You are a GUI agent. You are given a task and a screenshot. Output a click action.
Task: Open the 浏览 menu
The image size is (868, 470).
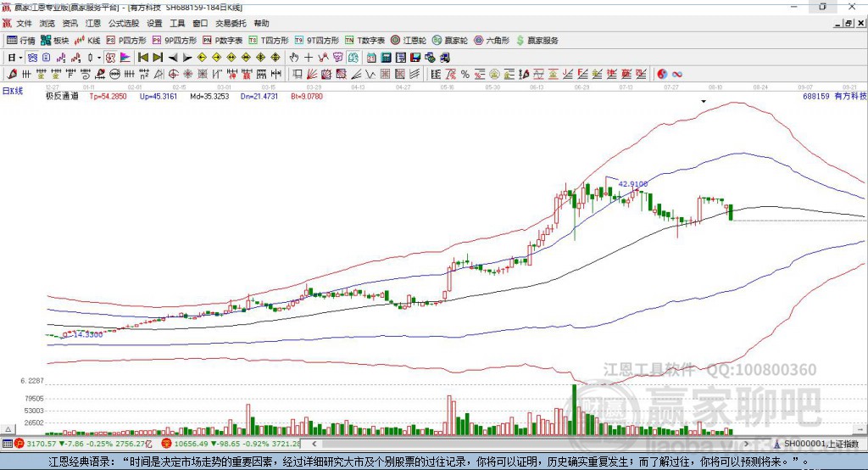pos(47,23)
